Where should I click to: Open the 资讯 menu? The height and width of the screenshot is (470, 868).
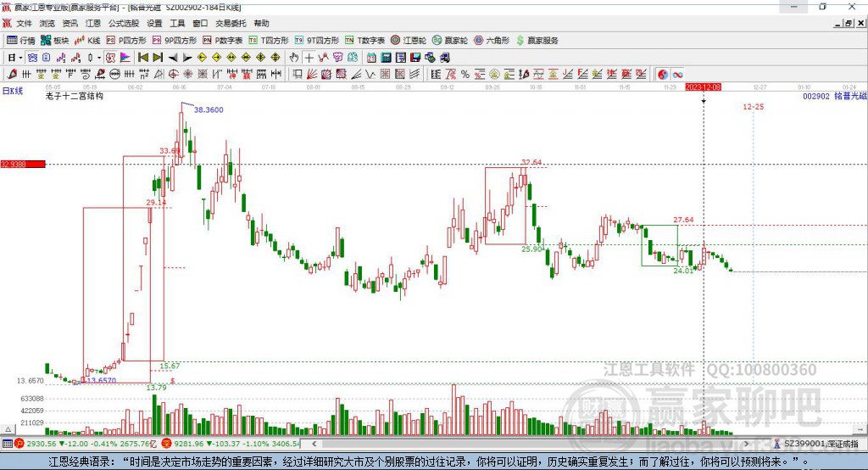pyautogui.click(x=70, y=23)
